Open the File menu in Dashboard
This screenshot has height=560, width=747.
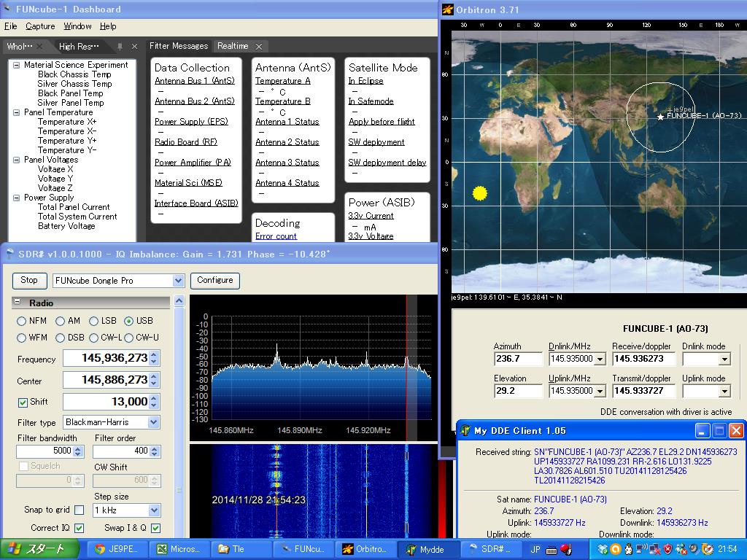click(10, 26)
